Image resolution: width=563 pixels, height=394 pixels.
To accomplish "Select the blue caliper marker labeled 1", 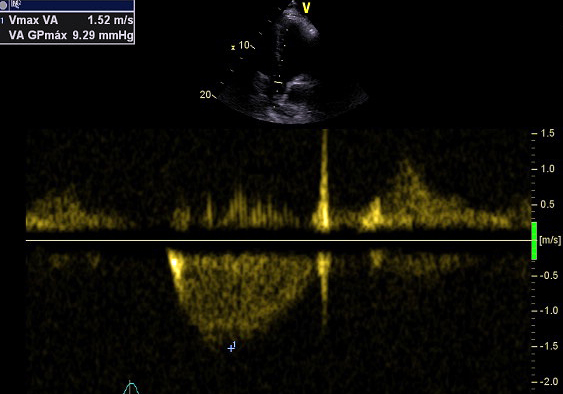I will 232,347.
